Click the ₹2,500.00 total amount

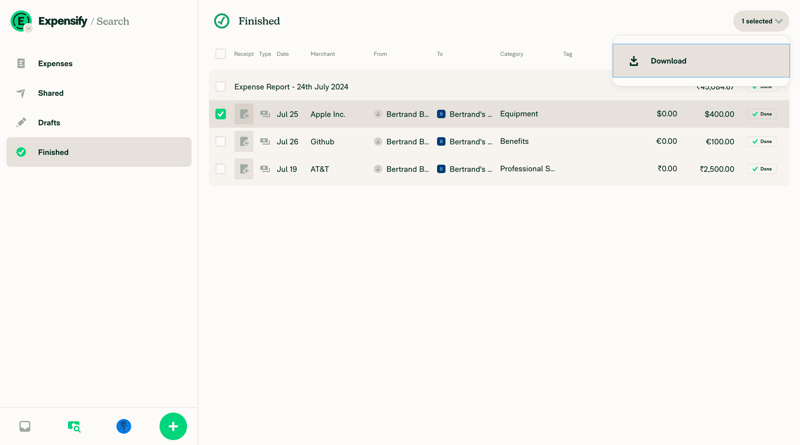coord(717,169)
